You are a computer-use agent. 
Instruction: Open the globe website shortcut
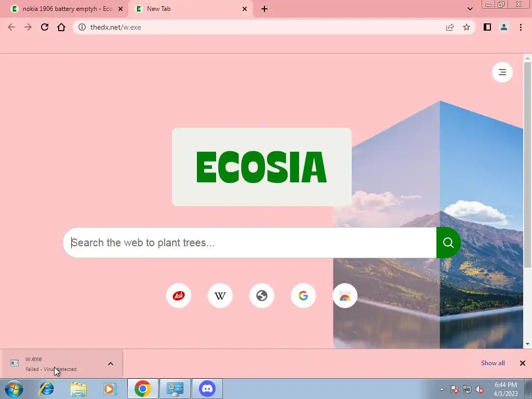tap(262, 296)
